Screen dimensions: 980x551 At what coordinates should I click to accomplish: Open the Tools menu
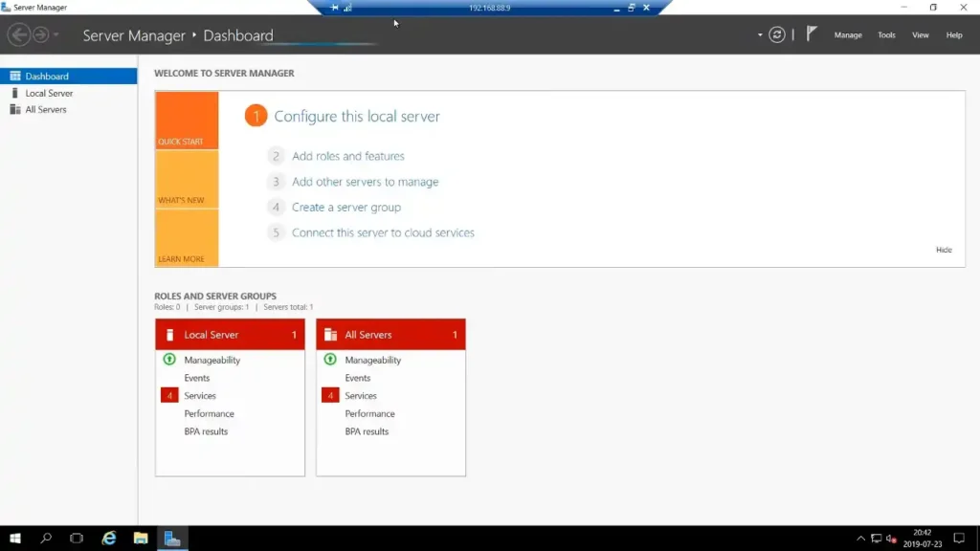pos(886,35)
